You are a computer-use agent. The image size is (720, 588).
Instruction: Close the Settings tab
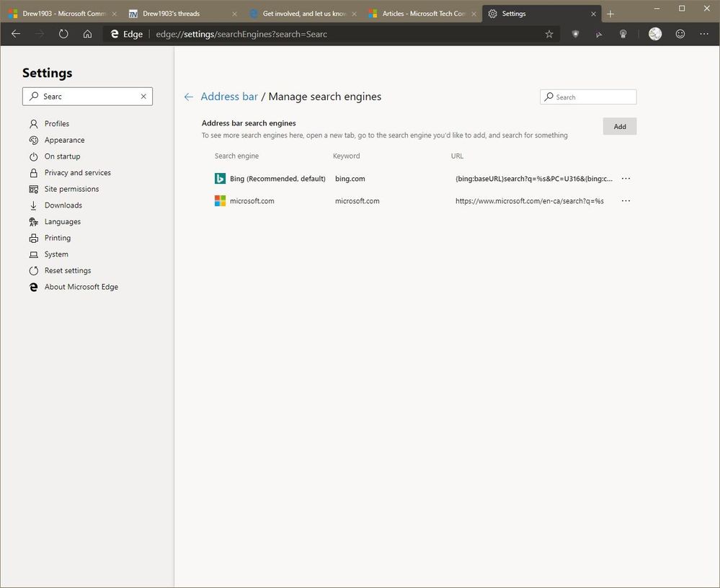[x=593, y=14]
